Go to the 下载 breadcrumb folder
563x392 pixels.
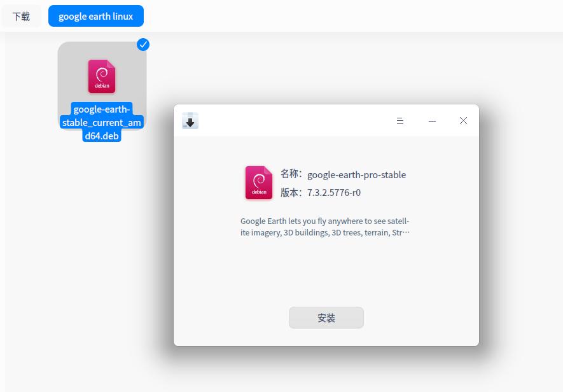click(x=21, y=16)
